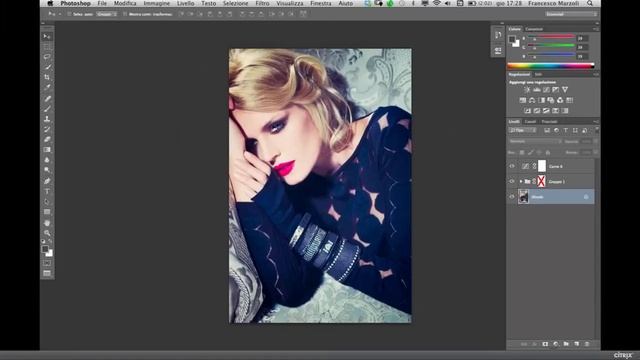The image size is (640, 360).
Task: Toggle visibility of Curve 6 layer
Action: [x=512, y=166]
